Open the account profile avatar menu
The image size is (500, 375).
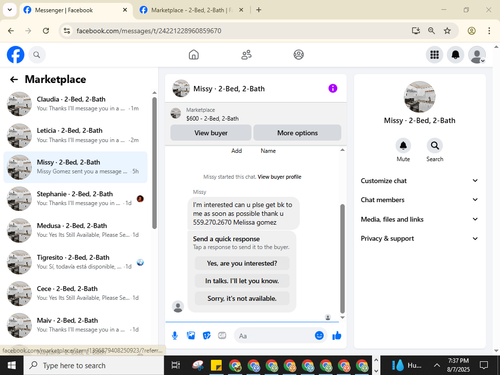(x=477, y=55)
